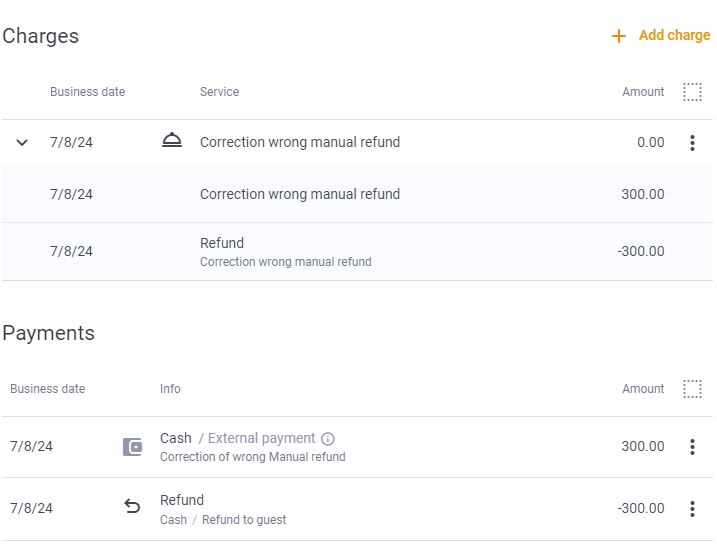Click the Business date header in Payments
Viewport: 717px width, 546px height.
pos(48,389)
